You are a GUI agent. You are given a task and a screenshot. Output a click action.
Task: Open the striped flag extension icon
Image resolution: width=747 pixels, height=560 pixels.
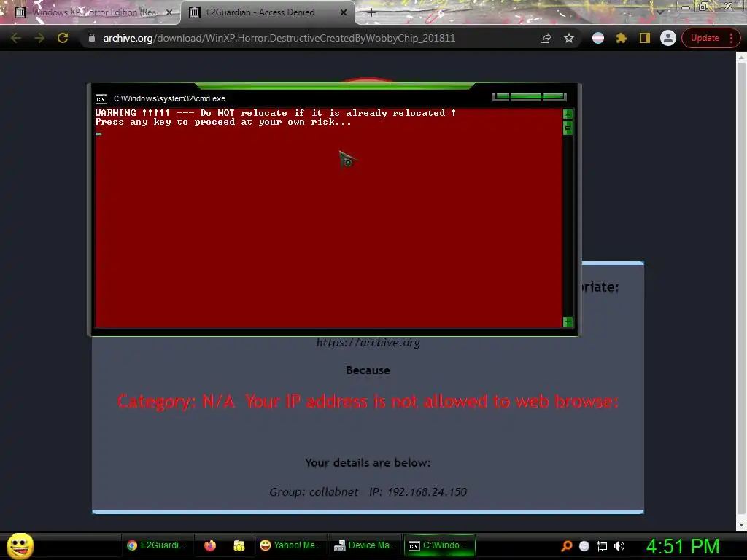click(598, 38)
